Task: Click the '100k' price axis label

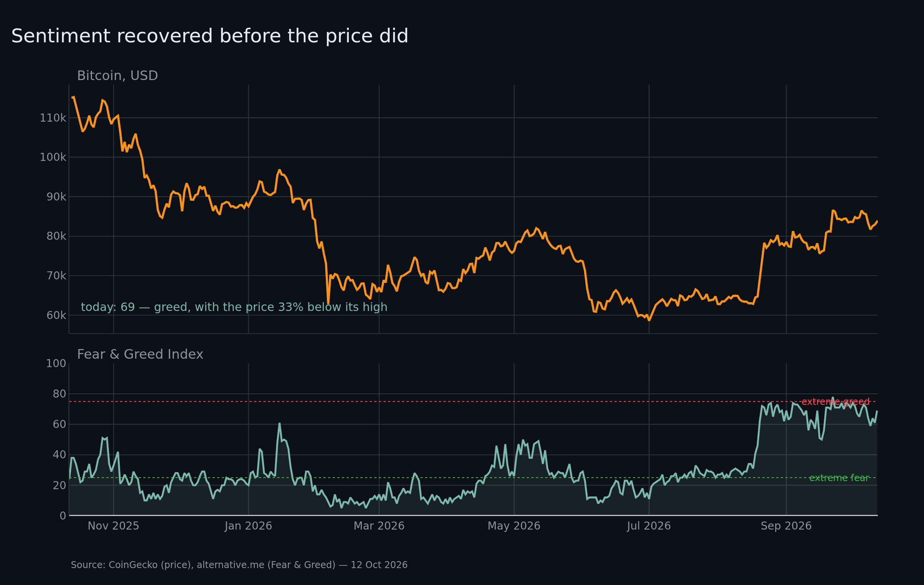Action: (53, 157)
